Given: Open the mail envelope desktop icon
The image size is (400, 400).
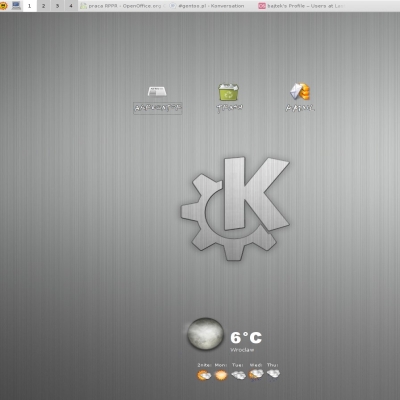Looking at the screenshot, I should coord(300,92).
